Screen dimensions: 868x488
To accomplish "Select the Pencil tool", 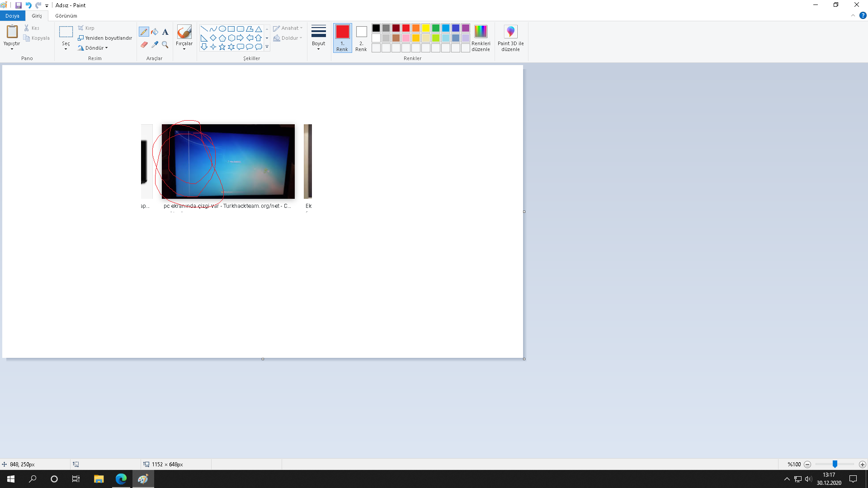I will pos(144,32).
